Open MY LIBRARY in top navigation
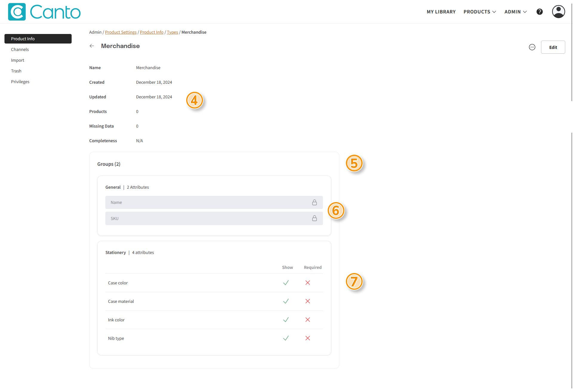The width and height of the screenshot is (573, 392). coord(441,12)
